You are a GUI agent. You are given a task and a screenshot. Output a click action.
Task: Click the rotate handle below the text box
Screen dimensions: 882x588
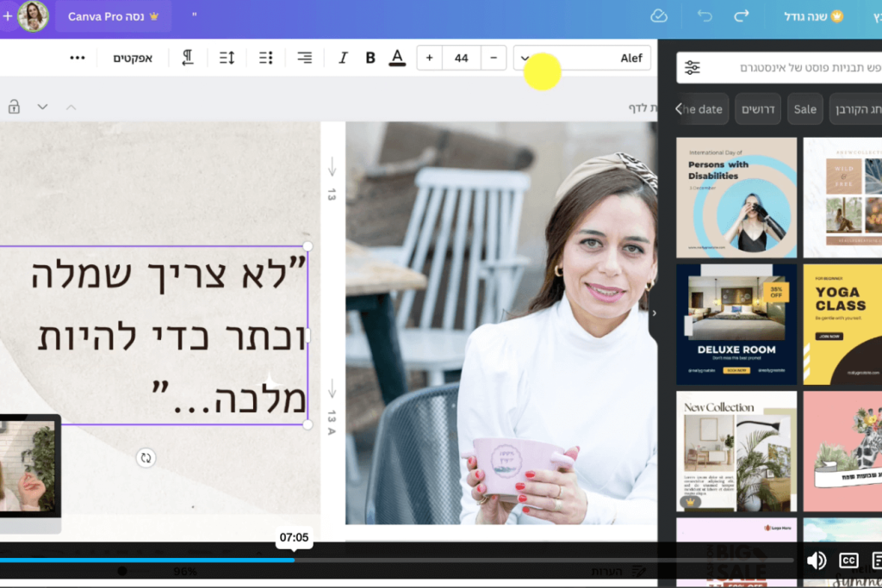tap(146, 458)
